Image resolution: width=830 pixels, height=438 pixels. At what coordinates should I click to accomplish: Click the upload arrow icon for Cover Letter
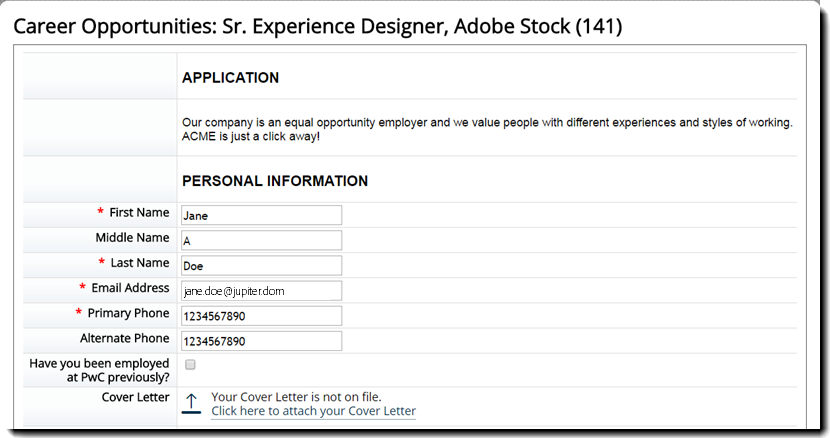coord(192,403)
